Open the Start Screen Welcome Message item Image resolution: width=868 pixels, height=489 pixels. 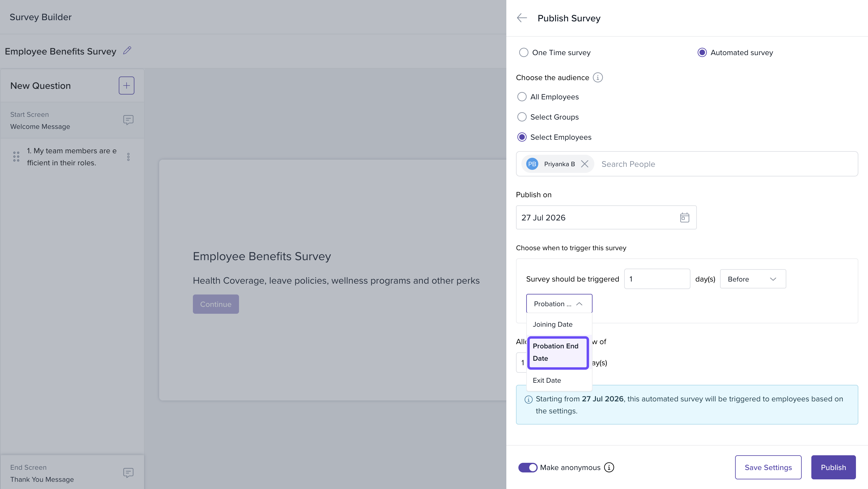click(72, 120)
